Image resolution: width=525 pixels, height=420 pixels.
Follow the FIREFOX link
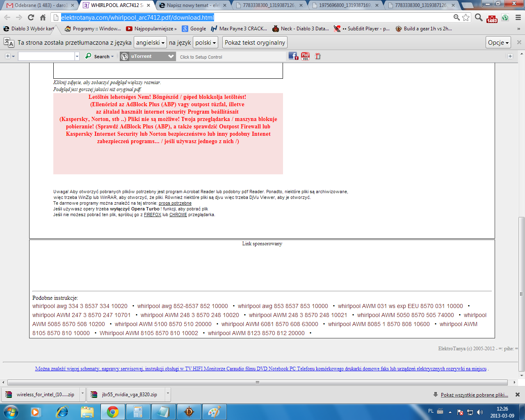point(153,215)
